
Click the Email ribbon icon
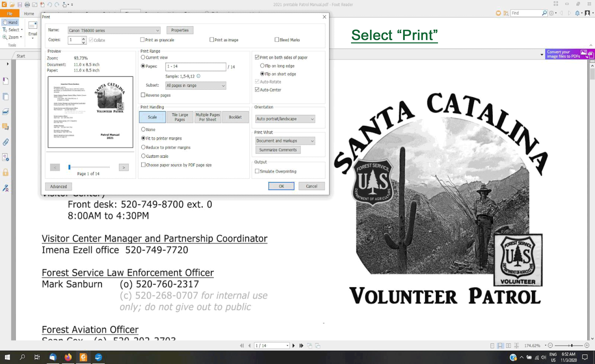tap(33, 29)
